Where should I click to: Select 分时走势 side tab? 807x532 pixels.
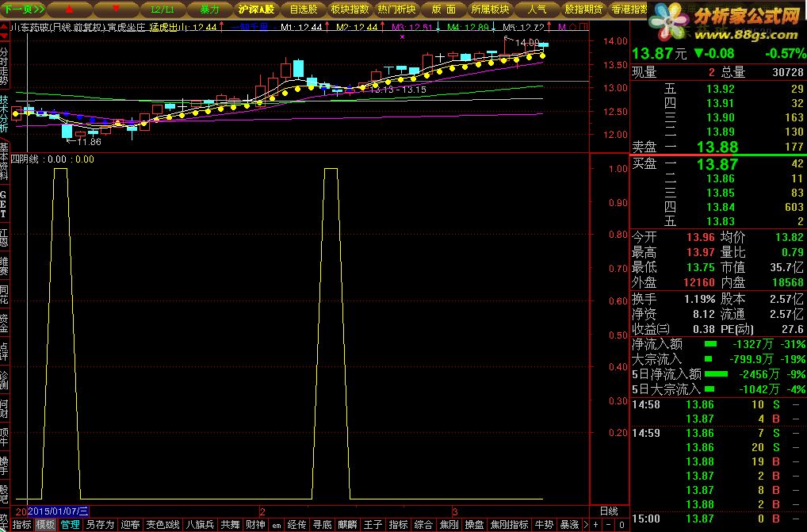[x=4, y=67]
